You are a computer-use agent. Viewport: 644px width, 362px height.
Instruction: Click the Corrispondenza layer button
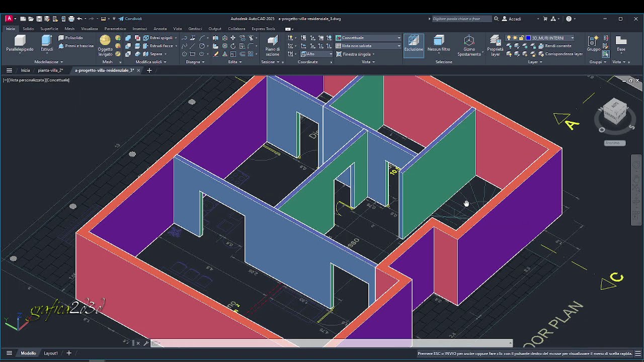559,54
